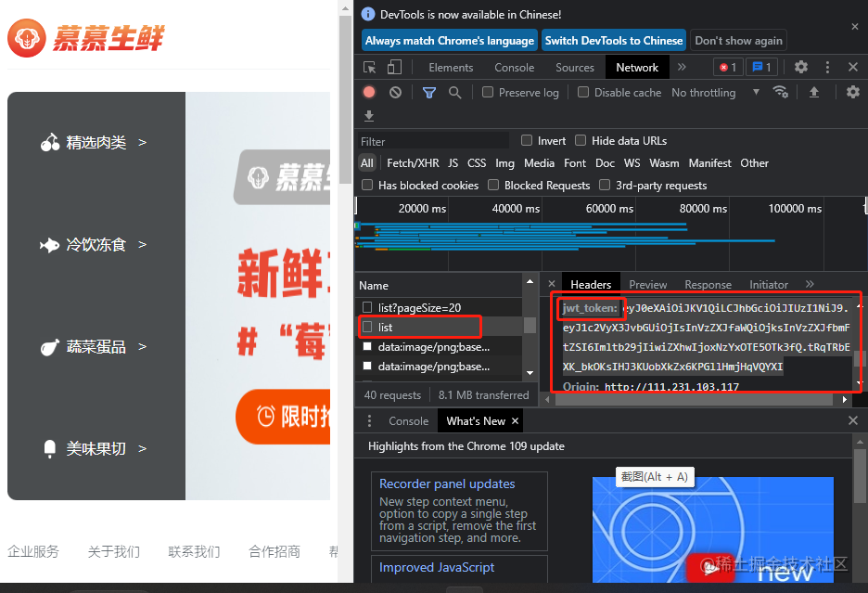The width and height of the screenshot is (868, 593).
Task: Tick the list request row checkbox
Action: [x=367, y=327]
